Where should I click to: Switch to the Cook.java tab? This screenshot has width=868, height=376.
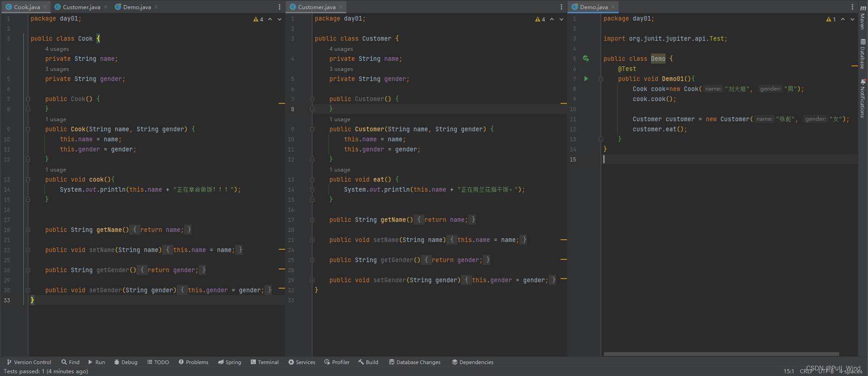tap(26, 7)
